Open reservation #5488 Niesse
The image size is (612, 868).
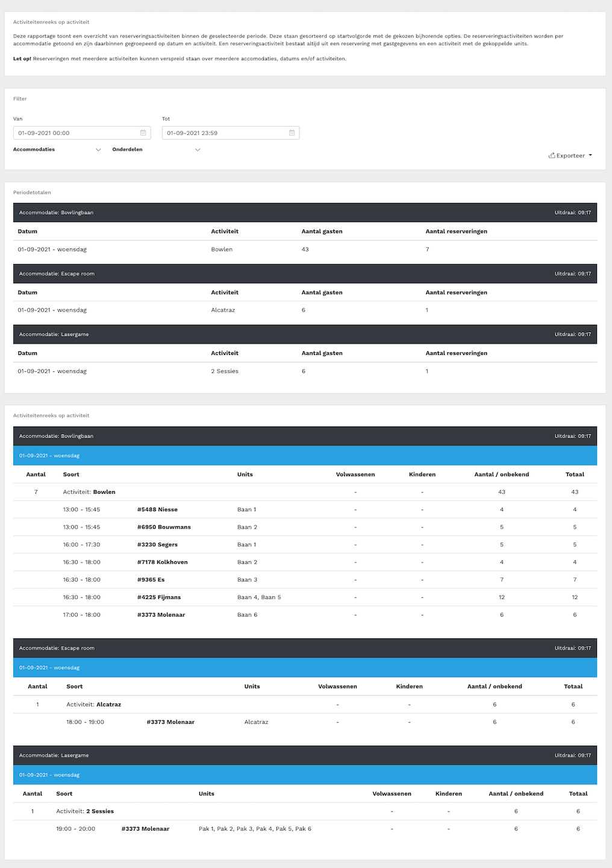[x=157, y=509]
